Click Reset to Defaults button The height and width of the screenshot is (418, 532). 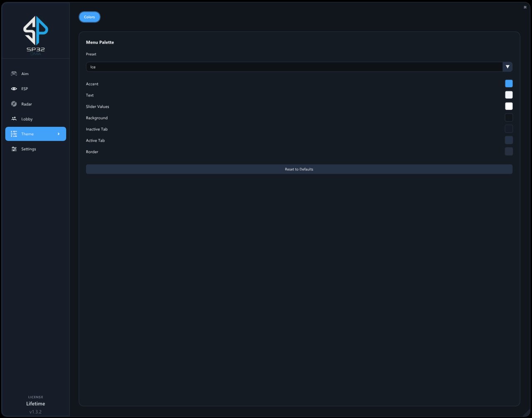tap(299, 169)
